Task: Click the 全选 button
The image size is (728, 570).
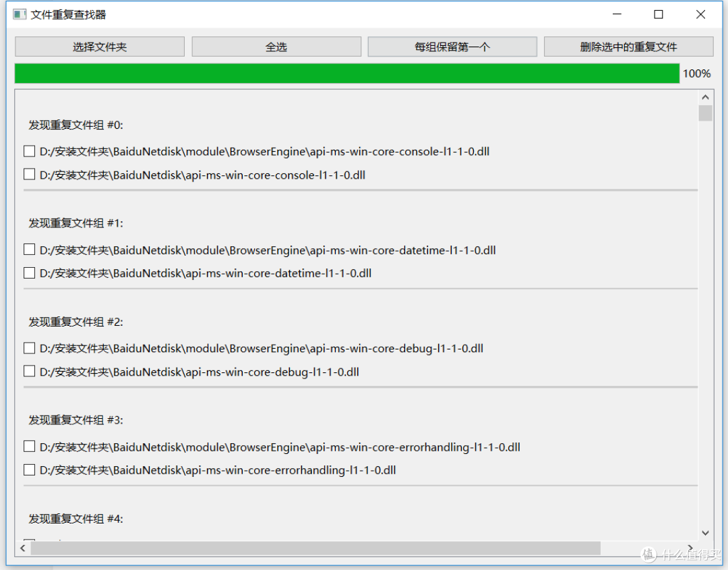Action: 276,47
